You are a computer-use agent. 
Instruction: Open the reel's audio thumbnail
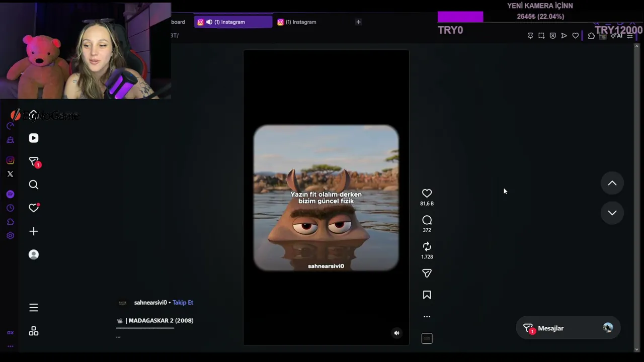pos(427,338)
